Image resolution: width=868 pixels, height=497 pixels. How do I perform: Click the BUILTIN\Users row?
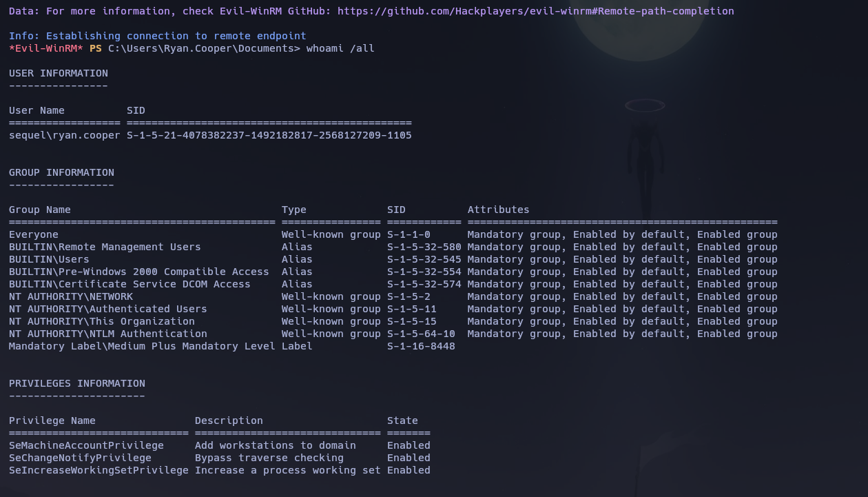point(48,259)
